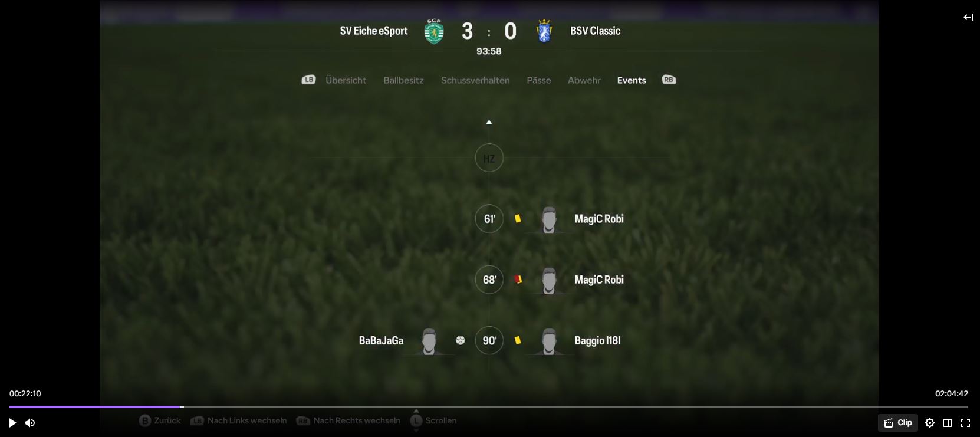
Task: Select the 68' red card icon
Action: (x=518, y=280)
